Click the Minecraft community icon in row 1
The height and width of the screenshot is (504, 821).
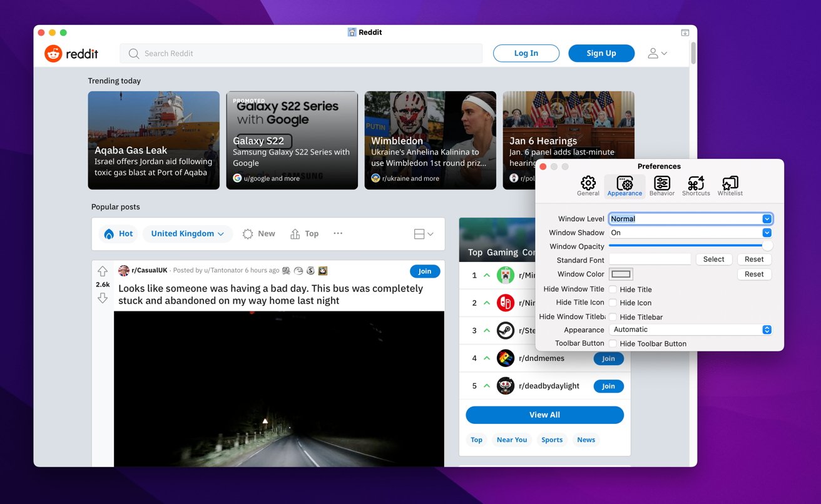(x=506, y=275)
